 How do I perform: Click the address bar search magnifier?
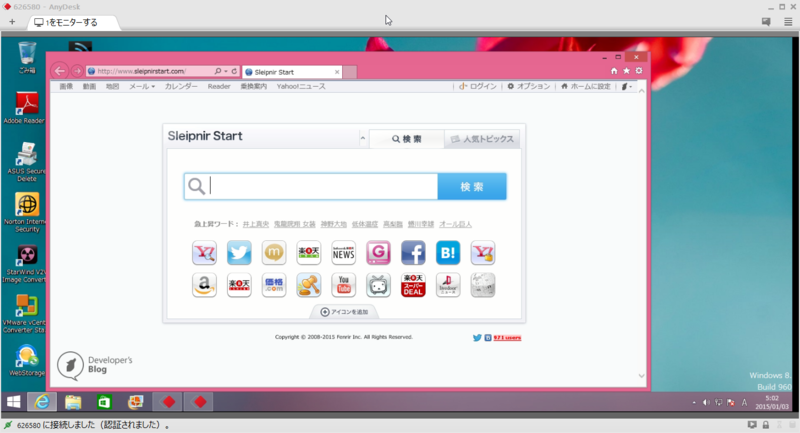tap(218, 71)
